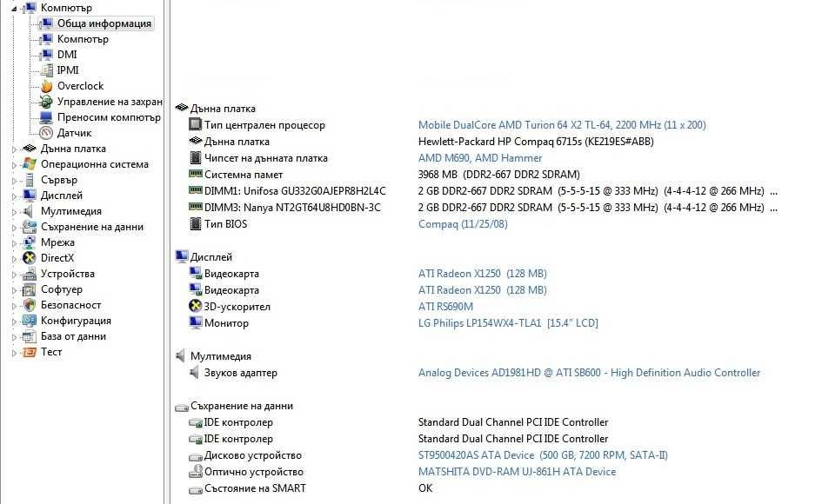
Task: Click the База от данни icon
Action: pyautogui.click(x=29, y=336)
